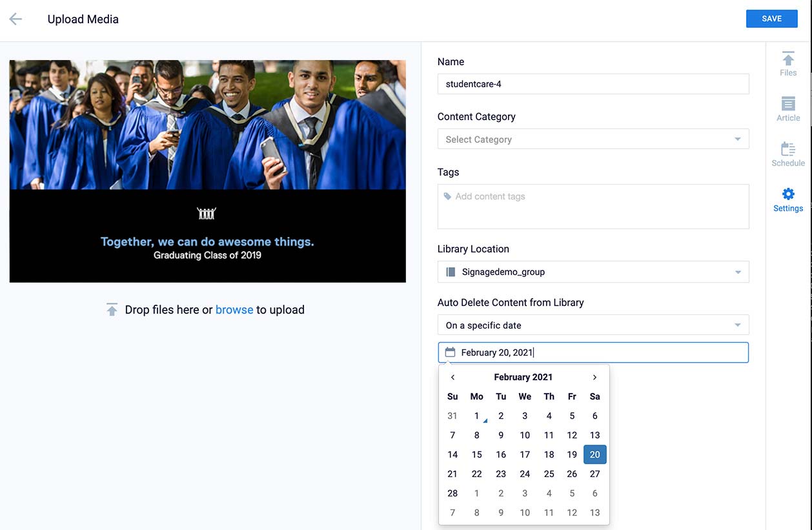Go to previous month in calendar
Screen dimensions: 812x530
pos(452,377)
